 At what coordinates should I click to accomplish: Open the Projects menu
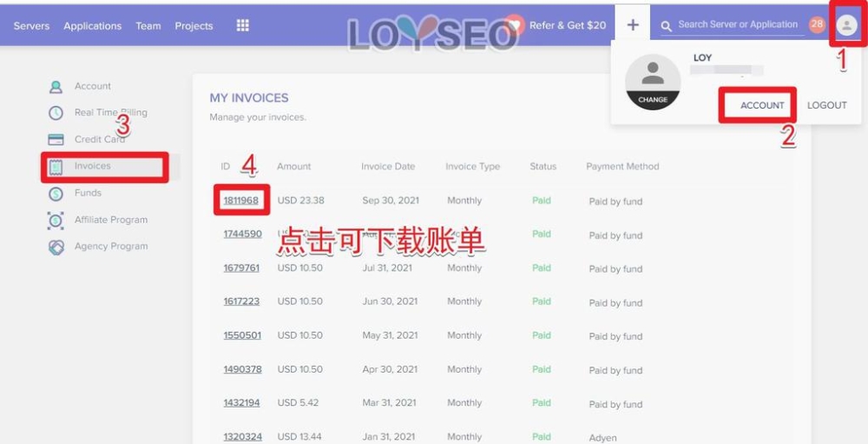[194, 26]
